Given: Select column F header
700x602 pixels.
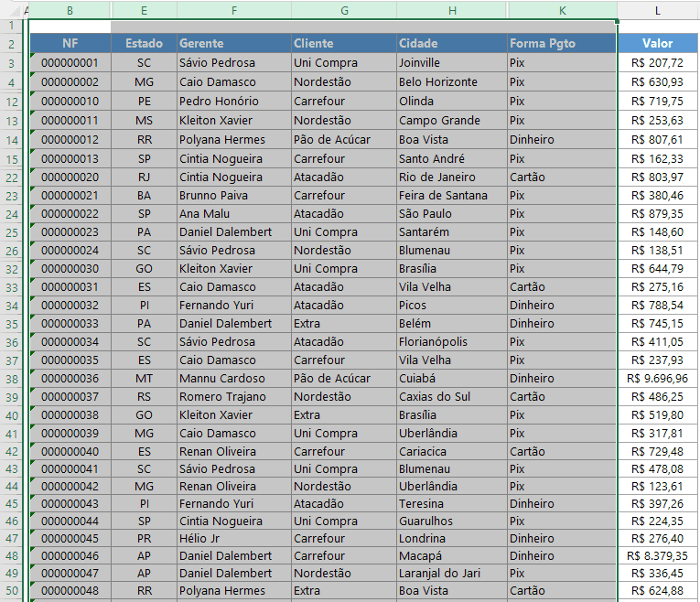Looking at the screenshot, I should tap(234, 9).
